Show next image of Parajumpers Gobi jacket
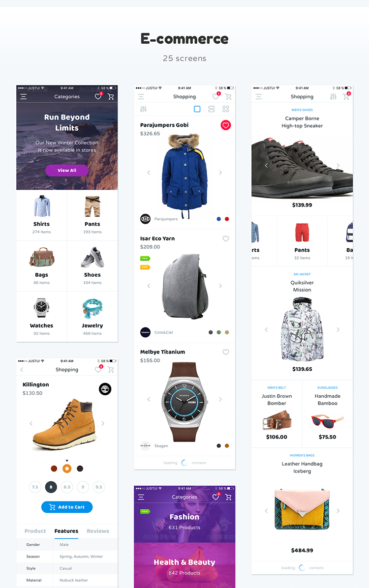 [x=220, y=173]
